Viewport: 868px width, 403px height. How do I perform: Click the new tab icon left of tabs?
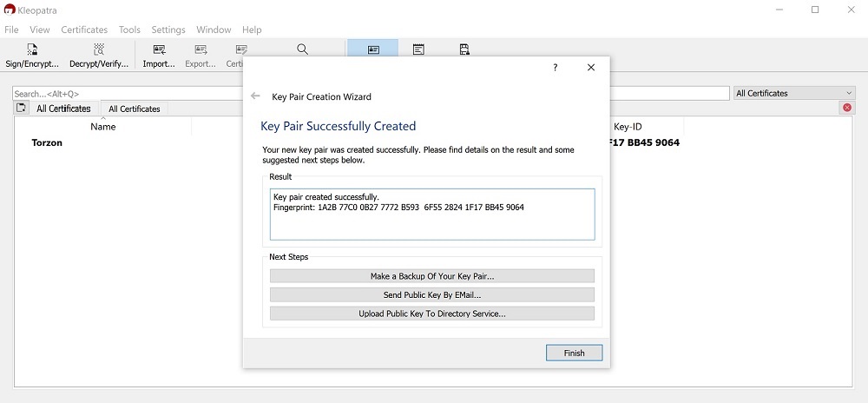(x=22, y=109)
